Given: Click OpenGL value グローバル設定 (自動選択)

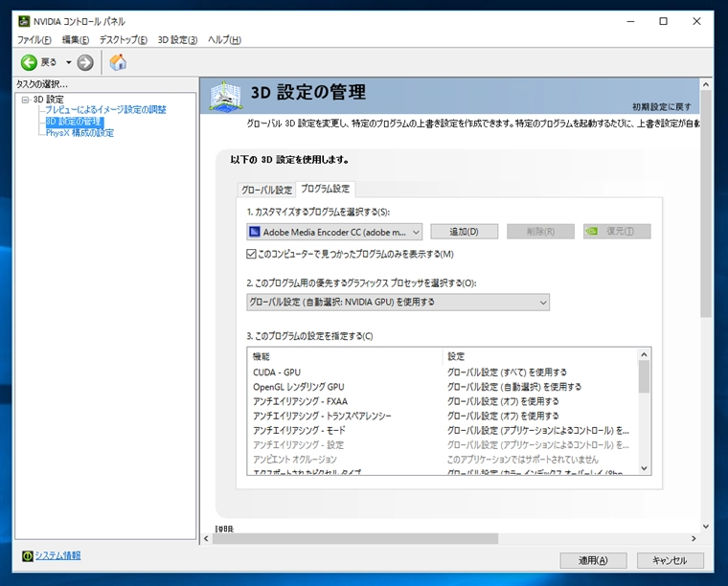Looking at the screenshot, I should (514, 387).
